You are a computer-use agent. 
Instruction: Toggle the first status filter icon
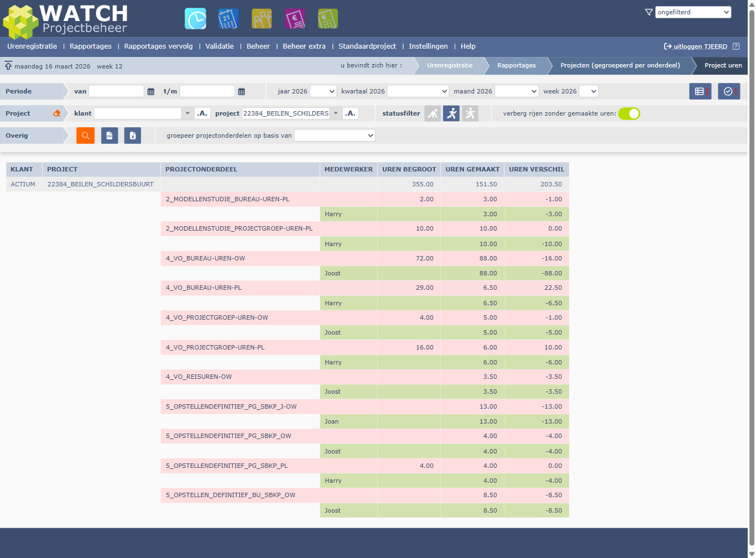pos(432,113)
